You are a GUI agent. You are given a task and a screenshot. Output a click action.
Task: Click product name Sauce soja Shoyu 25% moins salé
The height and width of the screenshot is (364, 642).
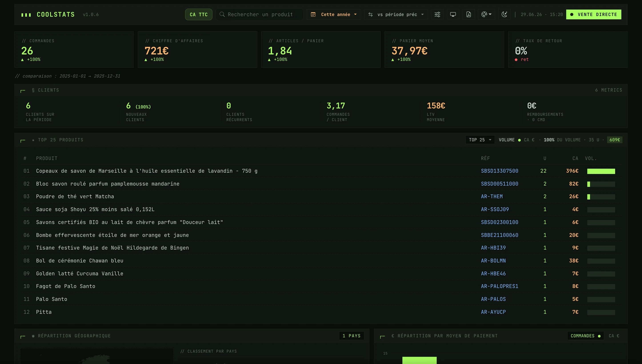pos(95,209)
